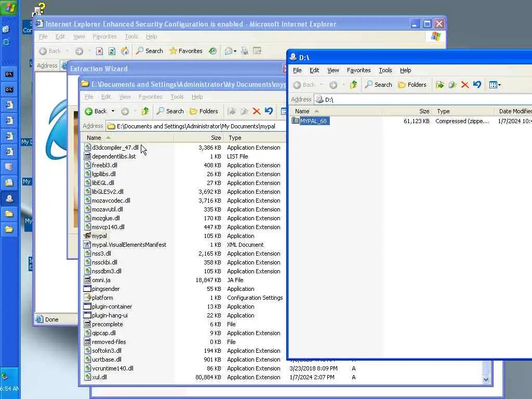
Task: Click mypal window address path field
Action: click(x=196, y=126)
